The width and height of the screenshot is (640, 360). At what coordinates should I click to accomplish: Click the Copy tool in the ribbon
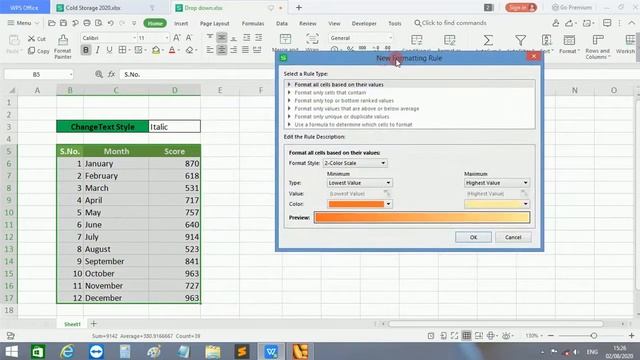pyautogui.click(x=38, y=51)
